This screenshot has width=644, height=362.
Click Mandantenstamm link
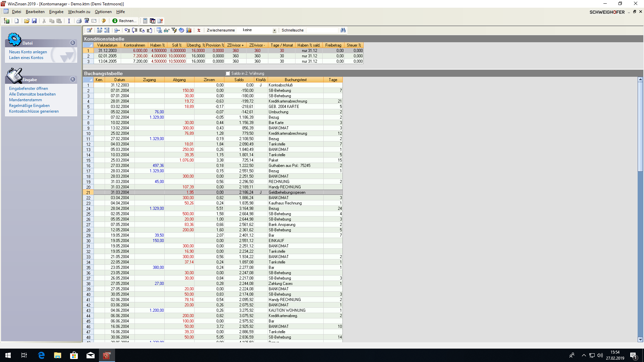pyautogui.click(x=25, y=100)
